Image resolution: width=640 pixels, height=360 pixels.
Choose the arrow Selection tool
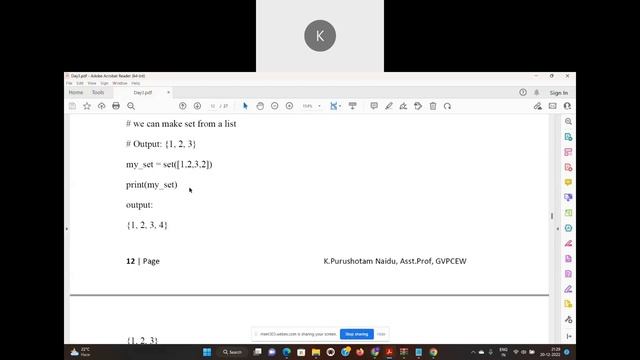coord(245,106)
